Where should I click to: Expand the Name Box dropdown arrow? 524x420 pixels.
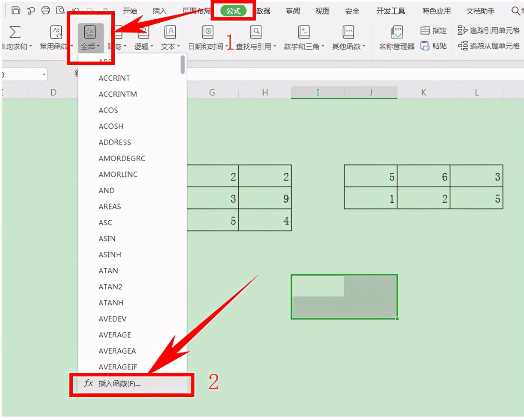tap(44, 75)
